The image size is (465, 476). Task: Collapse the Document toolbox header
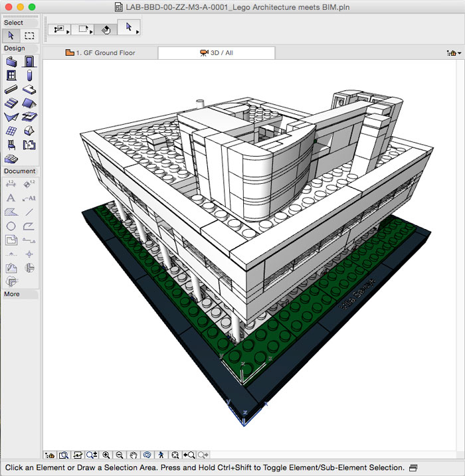(x=20, y=171)
